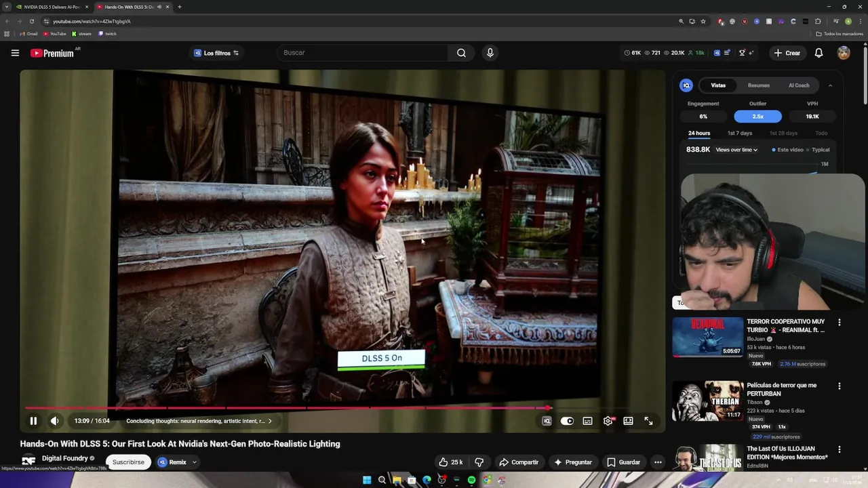Pause the video
The height and width of the screenshot is (488, 868).
pyautogui.click(x=33, y=421)
